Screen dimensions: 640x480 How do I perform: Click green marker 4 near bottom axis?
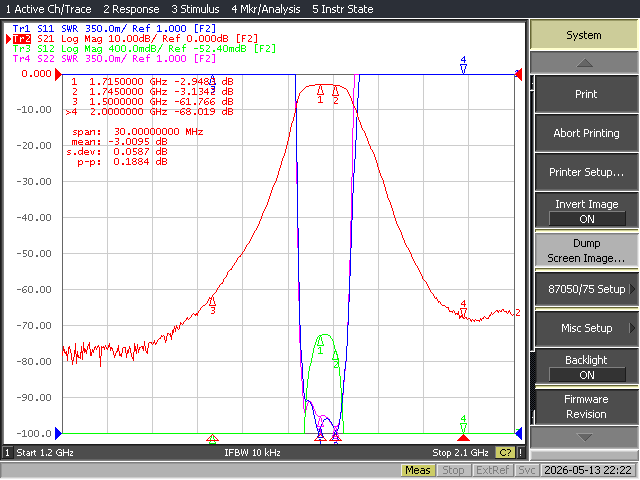click(x=463, y=424)
